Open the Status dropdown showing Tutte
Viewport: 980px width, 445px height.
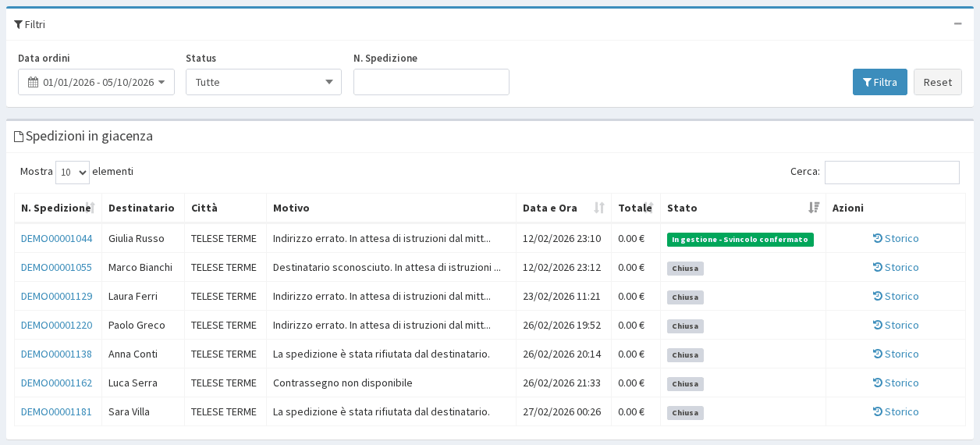tap(264, 82)
